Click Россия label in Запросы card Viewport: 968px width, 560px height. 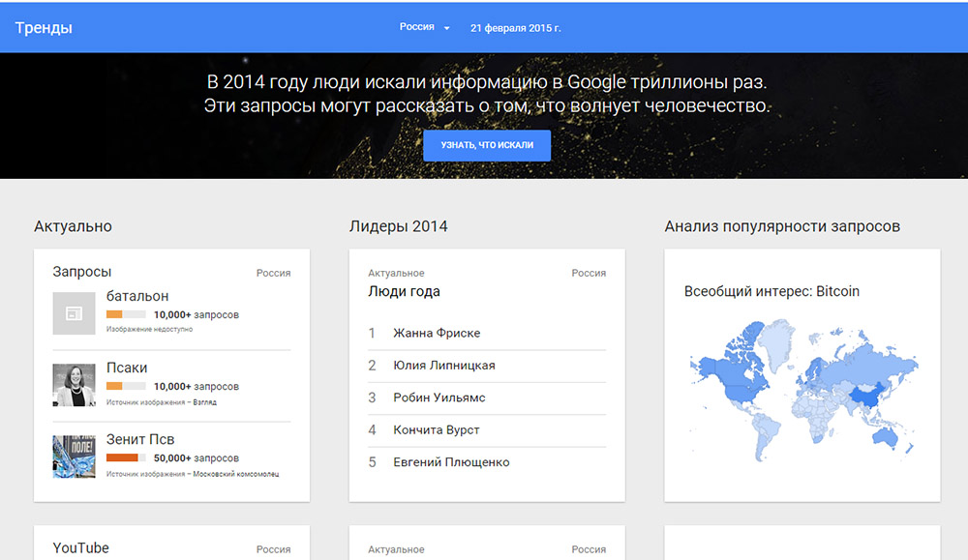tap(274, 273)
